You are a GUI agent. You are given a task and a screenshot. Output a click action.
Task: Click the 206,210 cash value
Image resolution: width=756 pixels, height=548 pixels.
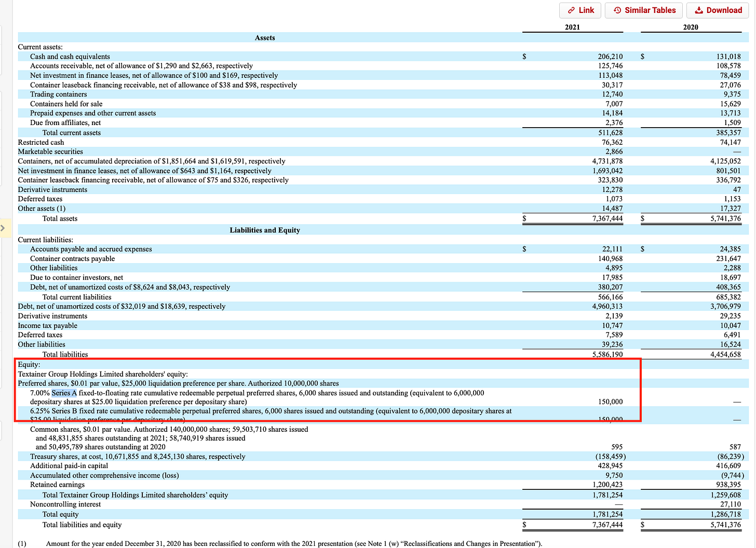click(x=610, y=57)
